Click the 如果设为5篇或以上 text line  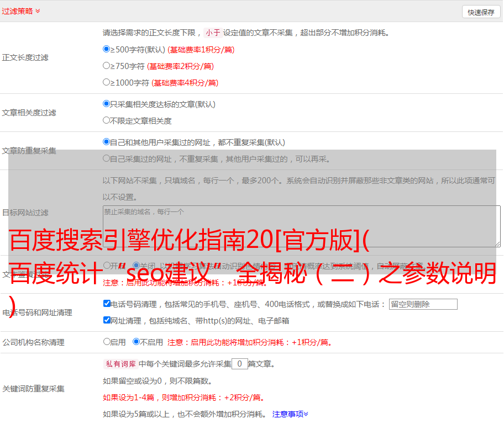tap(185, 415)
